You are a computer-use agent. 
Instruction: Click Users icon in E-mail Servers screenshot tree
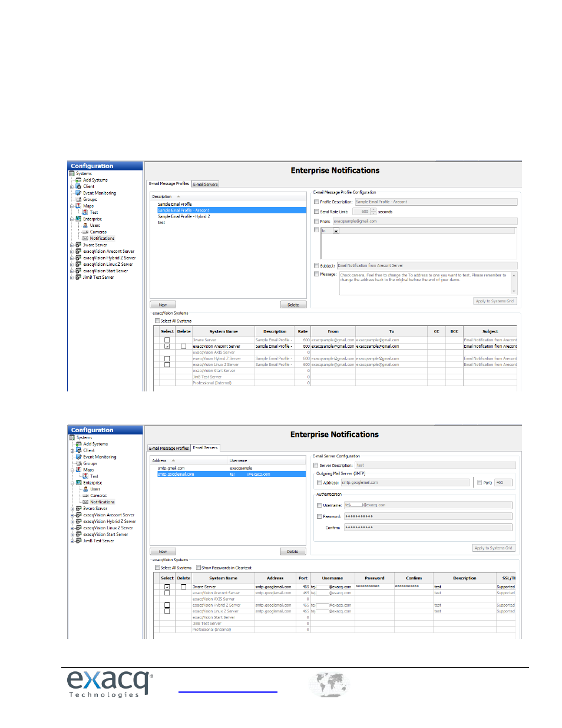coord(85,489)
